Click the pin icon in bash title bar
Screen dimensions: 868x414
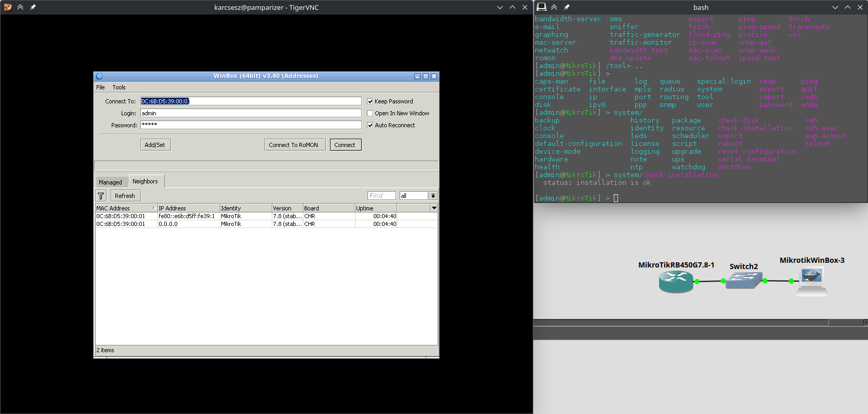coord(567,7)
